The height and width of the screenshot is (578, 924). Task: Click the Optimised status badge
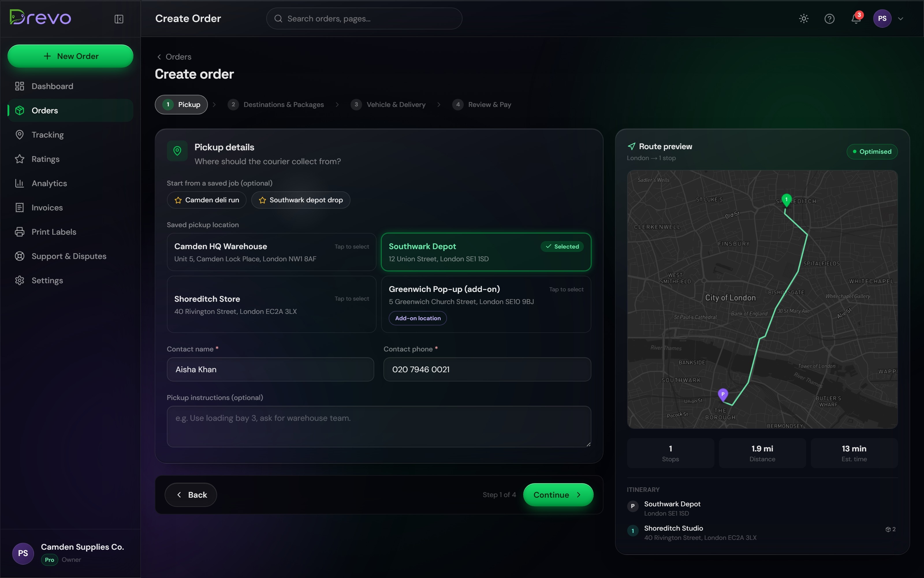872,151
